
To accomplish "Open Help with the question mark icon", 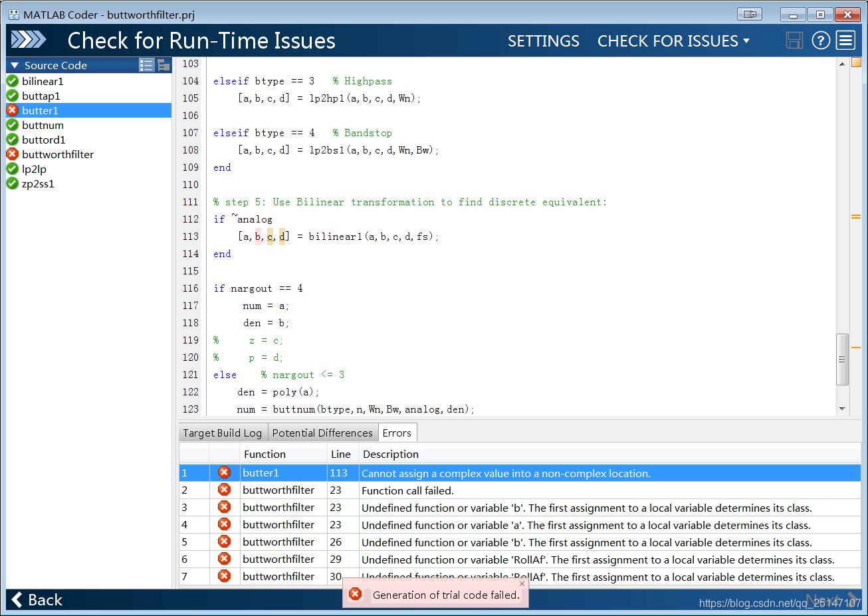I will (821, 41).
